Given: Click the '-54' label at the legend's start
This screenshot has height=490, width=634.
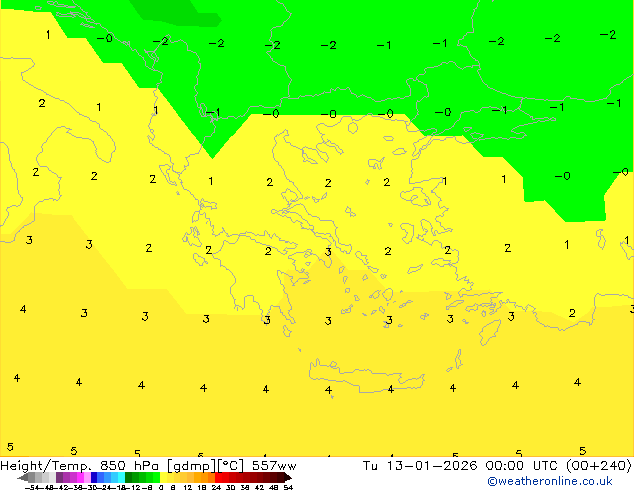Looking at the screenshot, I should pyautogui.click(x=32, y=487).
